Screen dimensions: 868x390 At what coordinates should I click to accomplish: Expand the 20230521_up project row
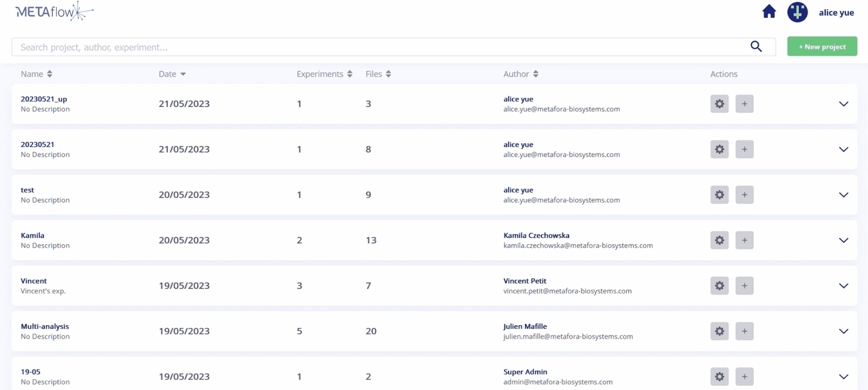843,104
